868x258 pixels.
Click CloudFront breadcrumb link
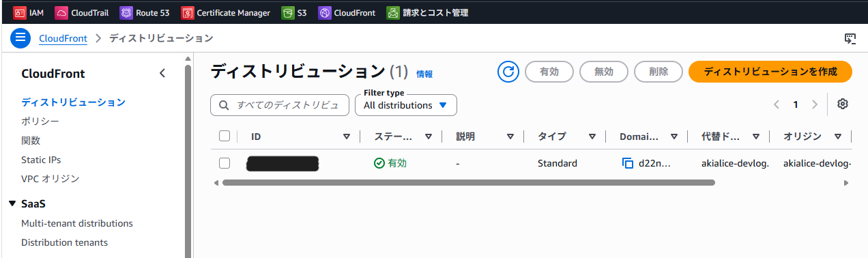pos(63,38)
